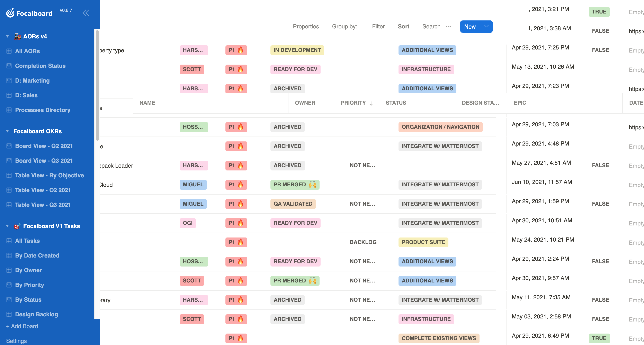
Task: Click the table icon beside Design Backlog
Action: [x=9, y=315]
